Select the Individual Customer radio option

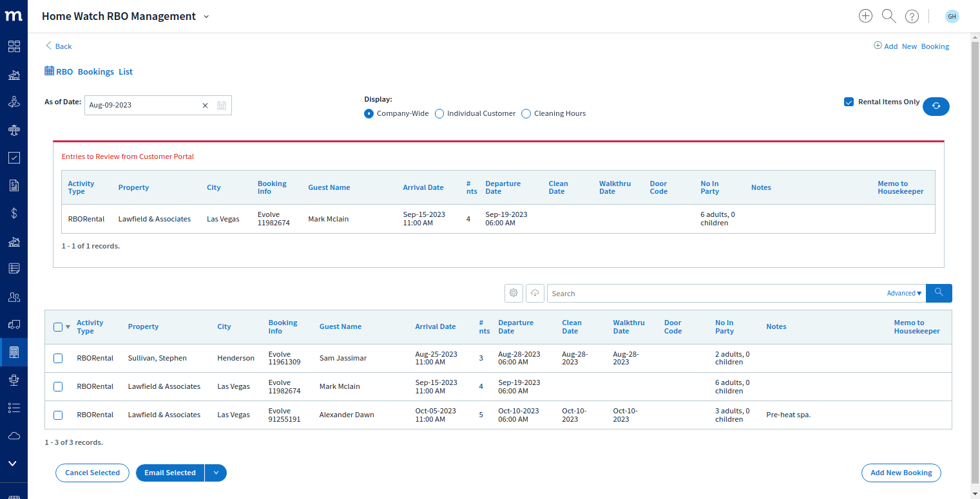coord(439,113)
